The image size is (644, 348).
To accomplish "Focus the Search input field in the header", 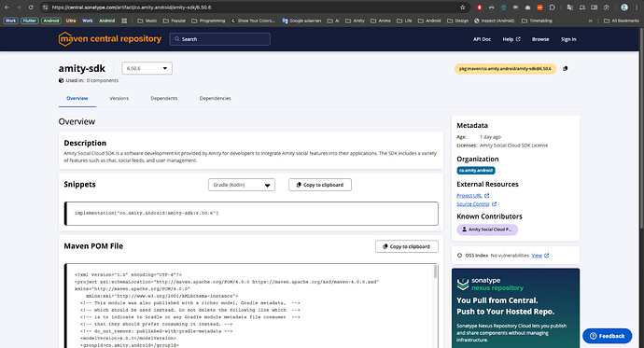I will [x=219, y=39].
